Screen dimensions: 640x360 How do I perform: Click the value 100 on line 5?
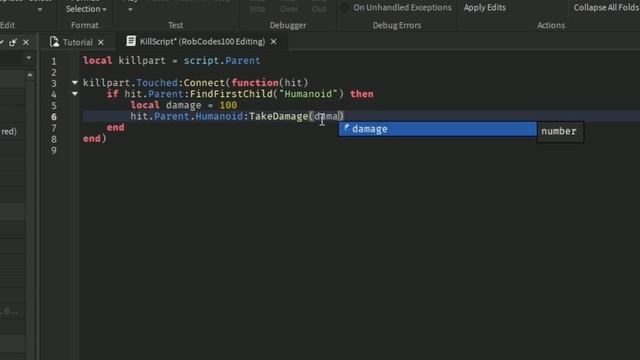pyautogui.click(x=228, y=105)
